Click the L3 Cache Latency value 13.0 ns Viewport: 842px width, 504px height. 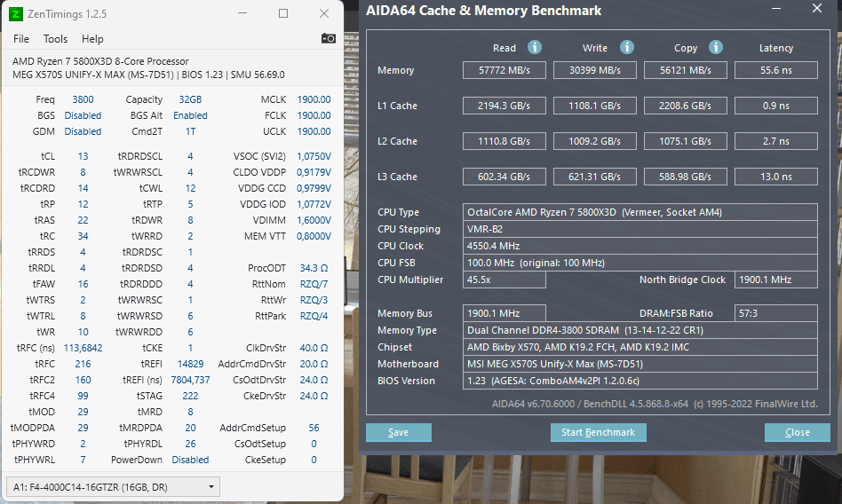(776, 177)
